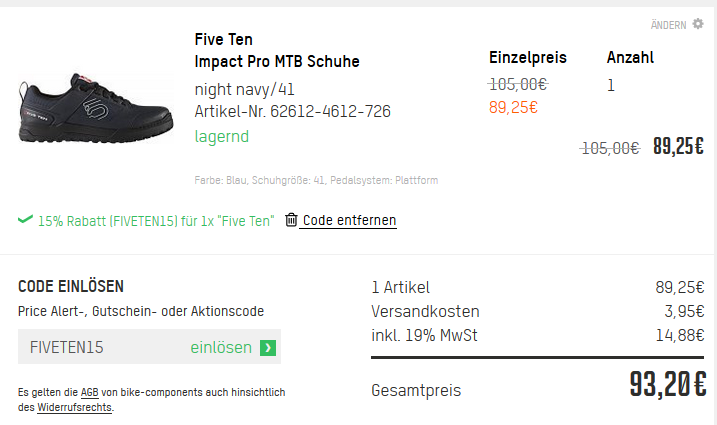Click the 15% Rabatt discount message
Image resolution: width=717 pixels, height=425 pixels.
tap(155, 220)
